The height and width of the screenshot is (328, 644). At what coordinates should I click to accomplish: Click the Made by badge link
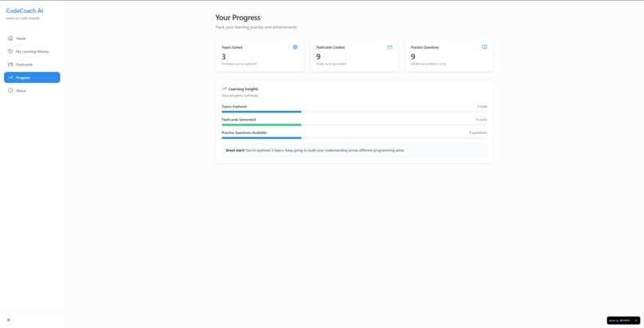[x=620, y=320]
